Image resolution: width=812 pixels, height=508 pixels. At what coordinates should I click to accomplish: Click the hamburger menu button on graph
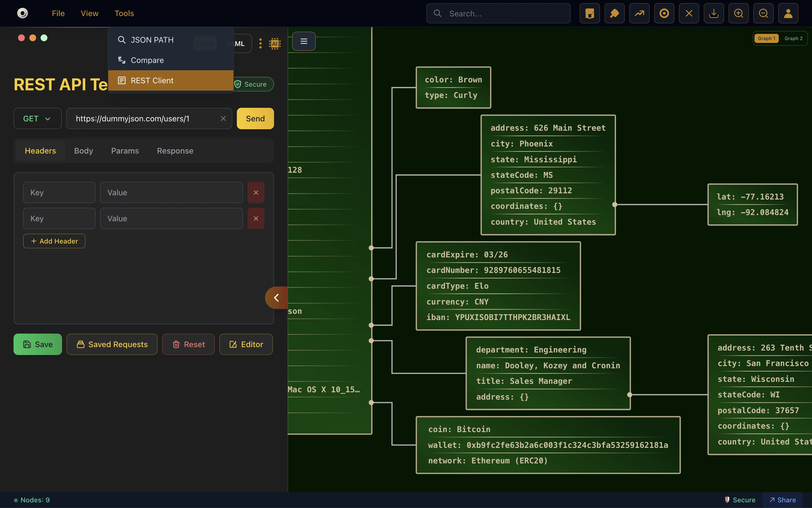304,41
